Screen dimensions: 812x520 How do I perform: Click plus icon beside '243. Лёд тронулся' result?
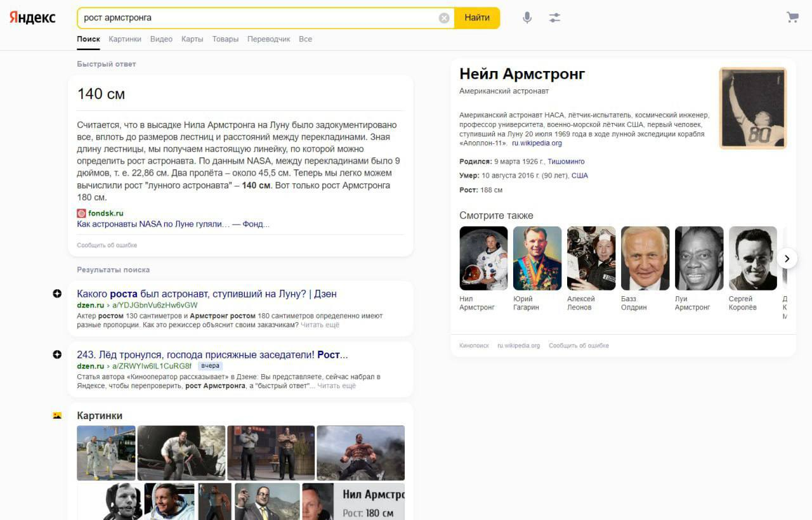coord(57,354)
